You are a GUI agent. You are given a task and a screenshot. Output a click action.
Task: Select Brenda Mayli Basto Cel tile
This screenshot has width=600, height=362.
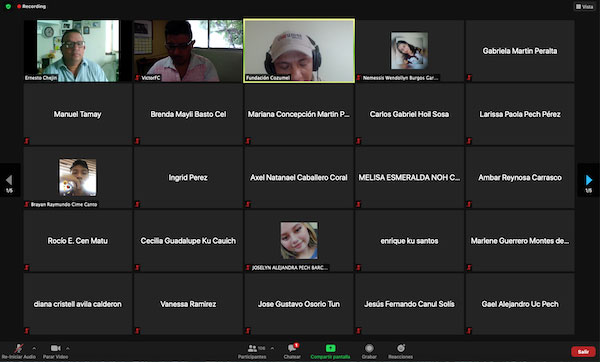(x=188, y=114)
